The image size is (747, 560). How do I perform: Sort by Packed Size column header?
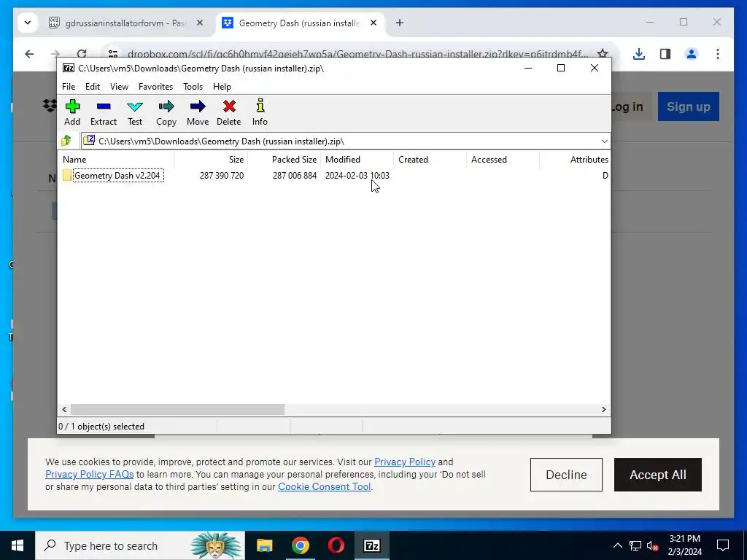(x=284, y=160)
